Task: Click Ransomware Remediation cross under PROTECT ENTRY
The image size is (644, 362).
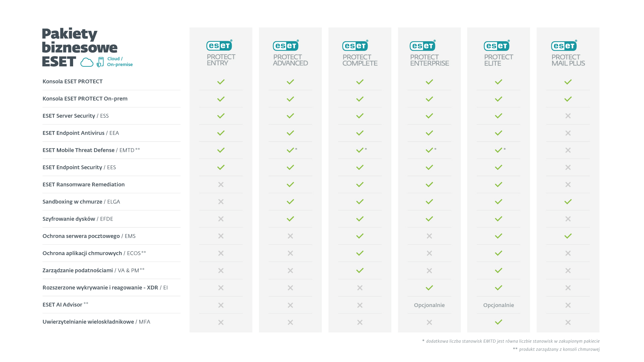Action: [221, 185]
